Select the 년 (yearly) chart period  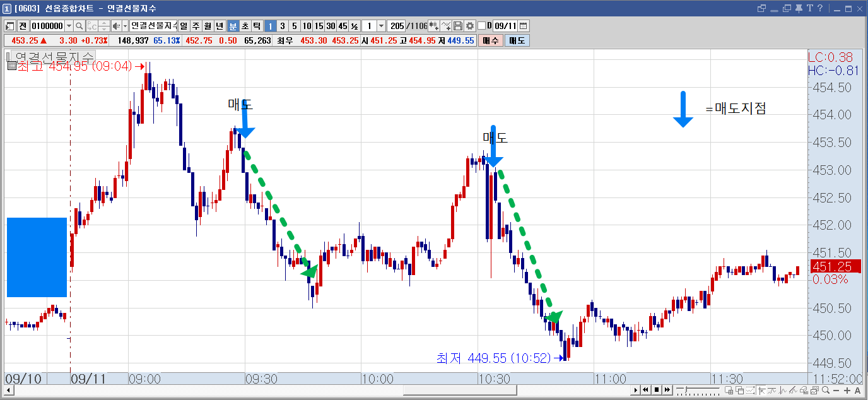click(220, 26)
